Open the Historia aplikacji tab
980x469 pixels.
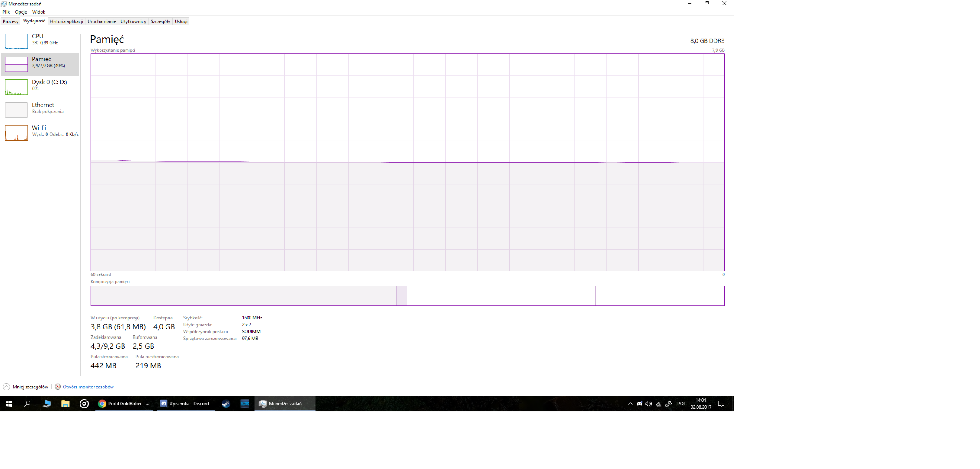(x=66, y=21)
